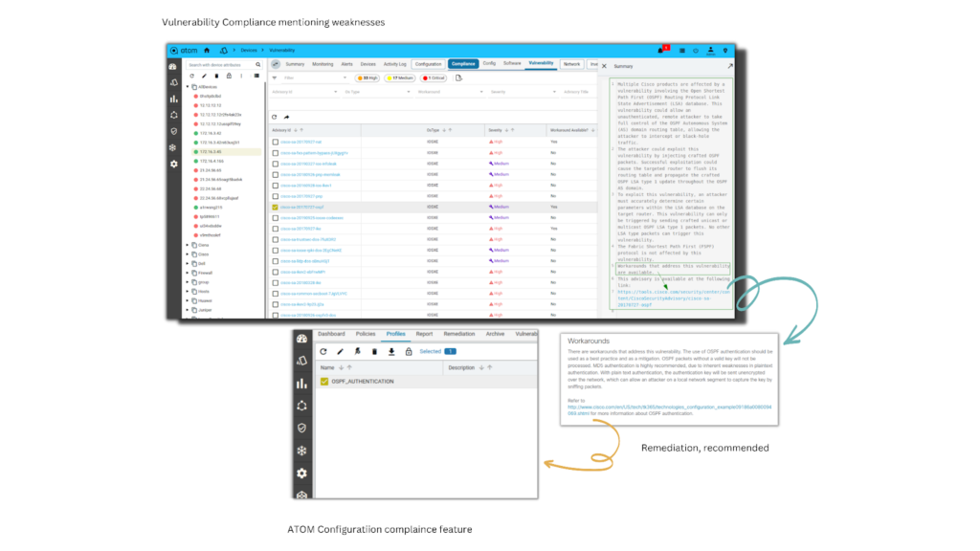Click the home icon in the atom header
Screen dimensions: 980x551
click(x=207, y=51)
